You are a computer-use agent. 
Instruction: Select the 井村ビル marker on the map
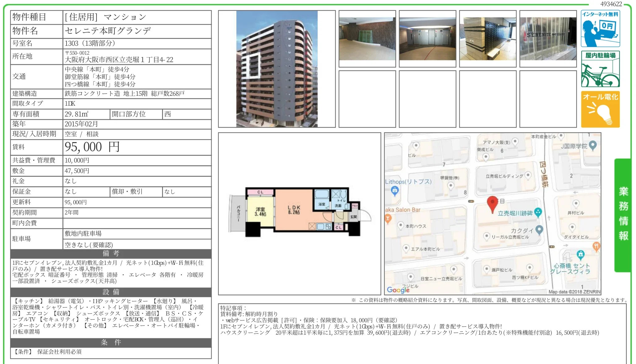[576, 204]
